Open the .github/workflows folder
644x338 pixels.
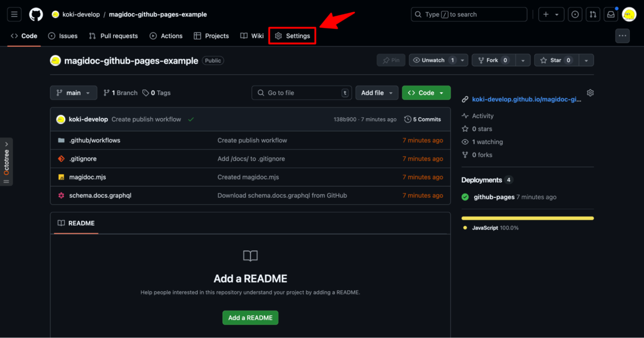[94, 140]
